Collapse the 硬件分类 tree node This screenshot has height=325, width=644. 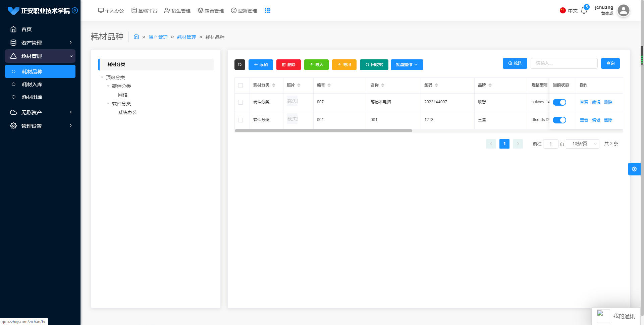point(108,86)
